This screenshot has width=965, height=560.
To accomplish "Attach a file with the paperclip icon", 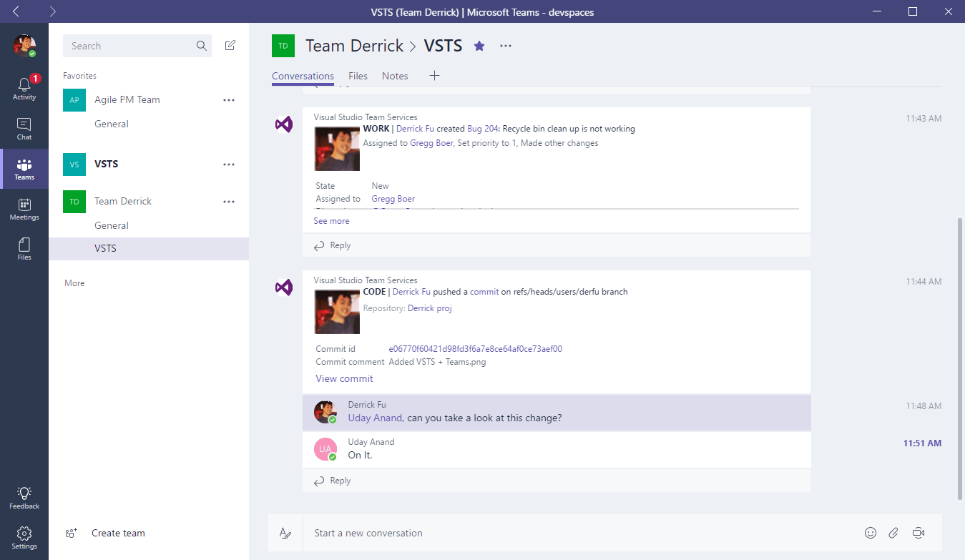I will click(x=893, y=533).
